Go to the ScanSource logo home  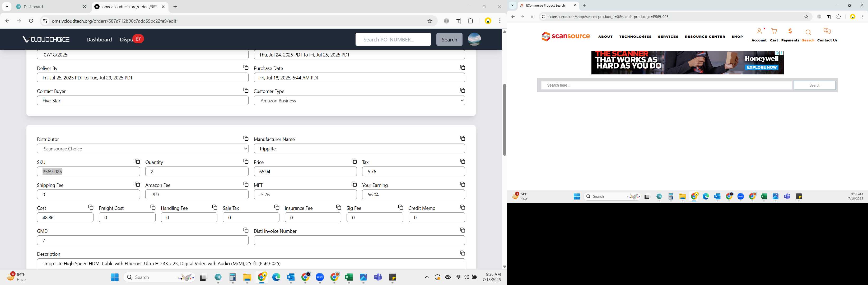[565, 36]
